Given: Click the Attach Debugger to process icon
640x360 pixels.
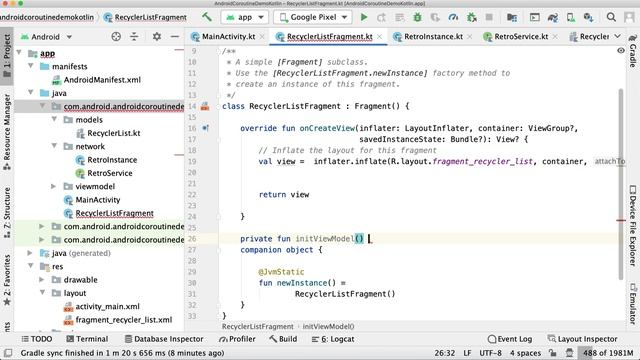Looking at the screenshot, I should pyautogui.click(x=471, y=17).
